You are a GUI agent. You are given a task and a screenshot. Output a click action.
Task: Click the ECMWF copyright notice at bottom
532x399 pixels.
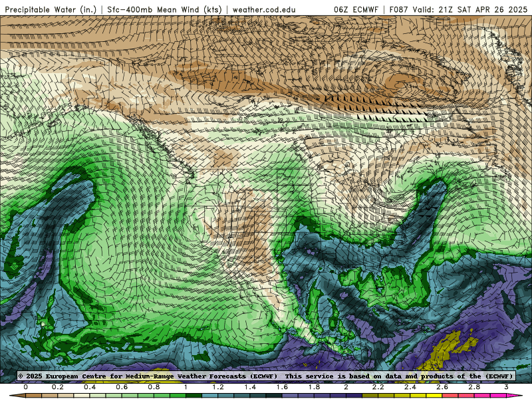[x=265, y=376]
